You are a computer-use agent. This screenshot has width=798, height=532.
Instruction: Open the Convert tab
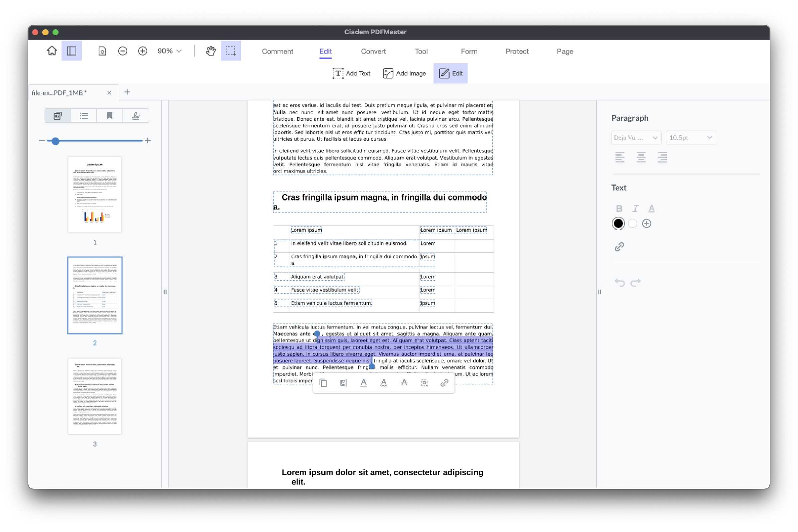coord(373,51)
